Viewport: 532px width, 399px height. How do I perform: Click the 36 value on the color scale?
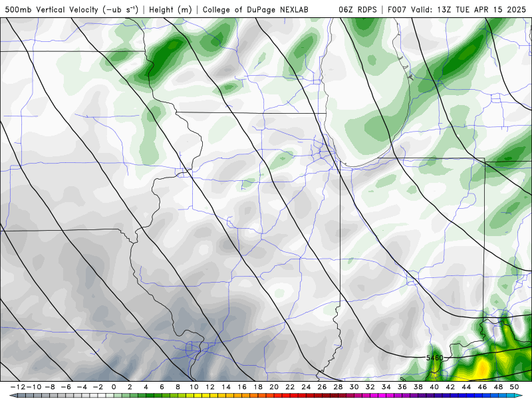[x=402, y=387]
